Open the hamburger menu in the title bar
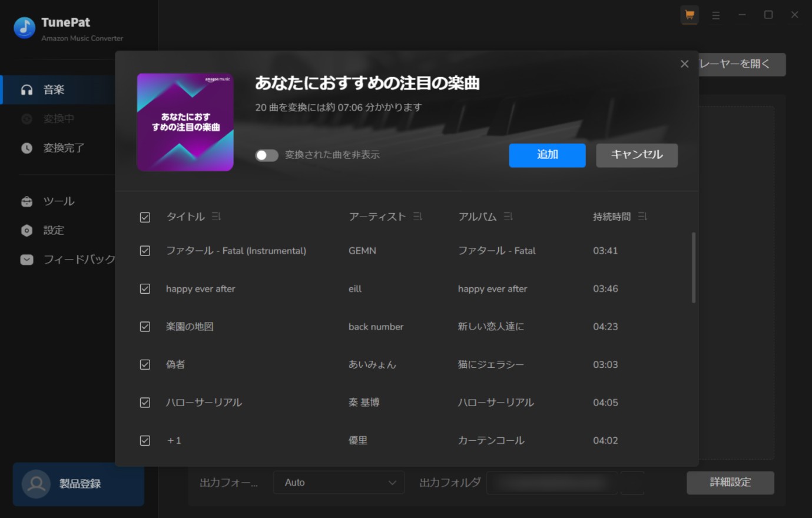812x518 pixels. click(x=715, y=15)
